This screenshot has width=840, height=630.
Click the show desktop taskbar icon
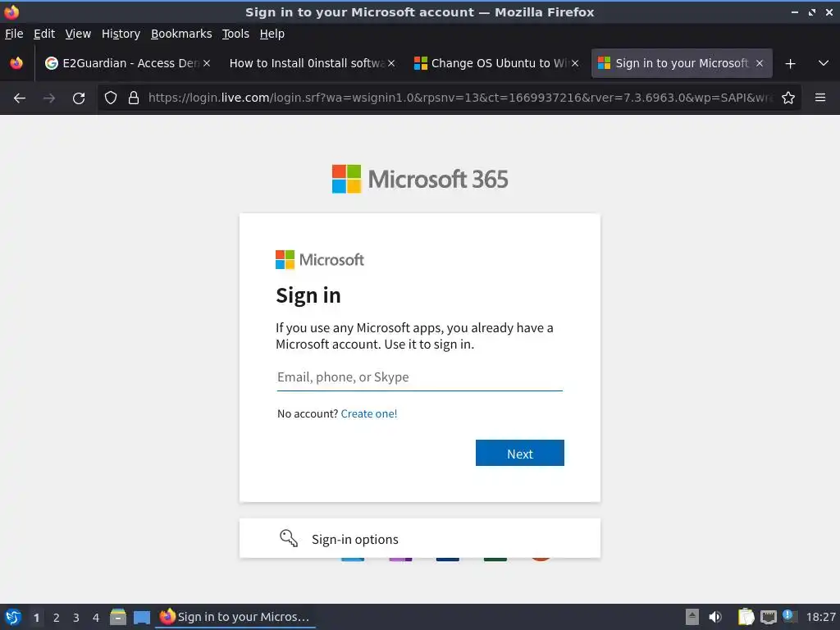click(141, 617)
